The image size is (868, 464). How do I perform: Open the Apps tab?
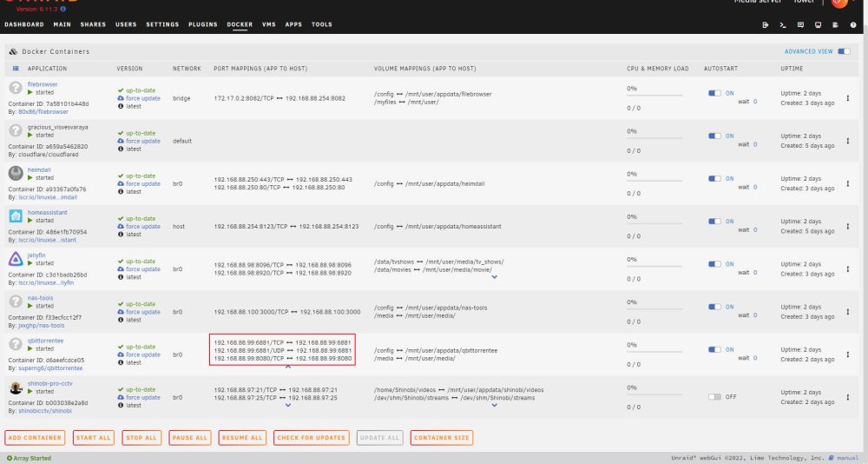293,24
